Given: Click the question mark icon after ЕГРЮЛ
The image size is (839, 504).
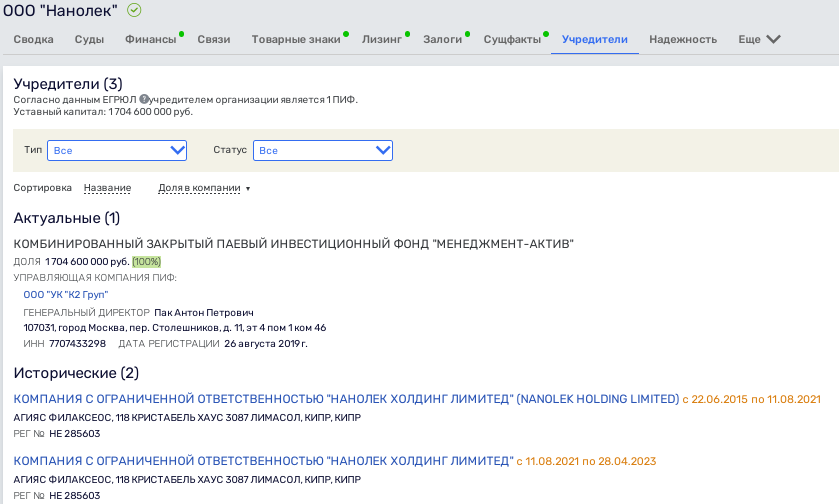Looking at the screenshot, I should click(144, 99).
